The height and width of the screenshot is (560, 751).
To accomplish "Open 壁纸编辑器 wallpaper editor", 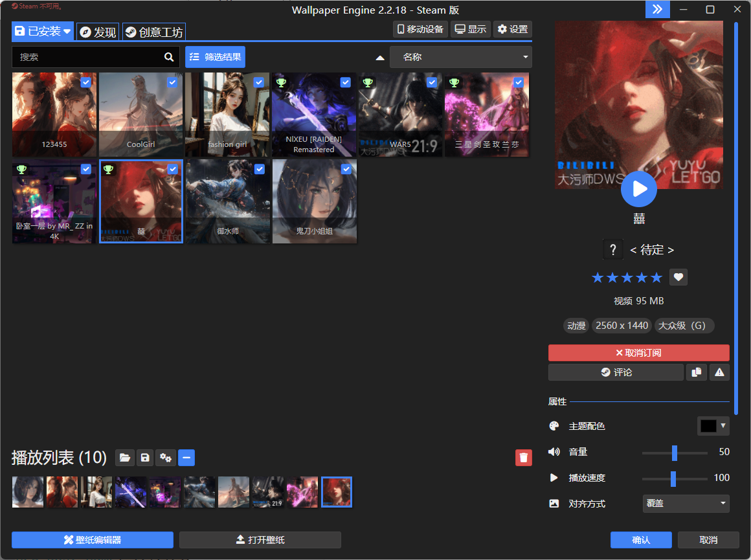I will [93, 540].
